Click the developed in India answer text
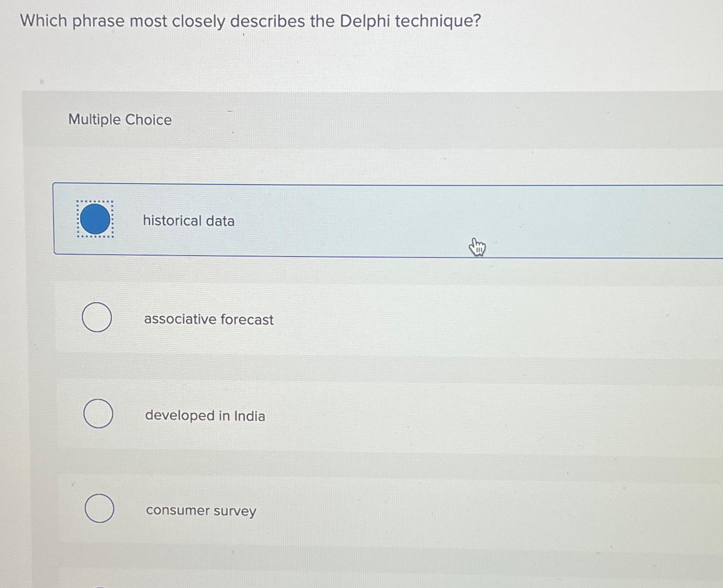The image size is (723, 588). click(x=204, y=416)
